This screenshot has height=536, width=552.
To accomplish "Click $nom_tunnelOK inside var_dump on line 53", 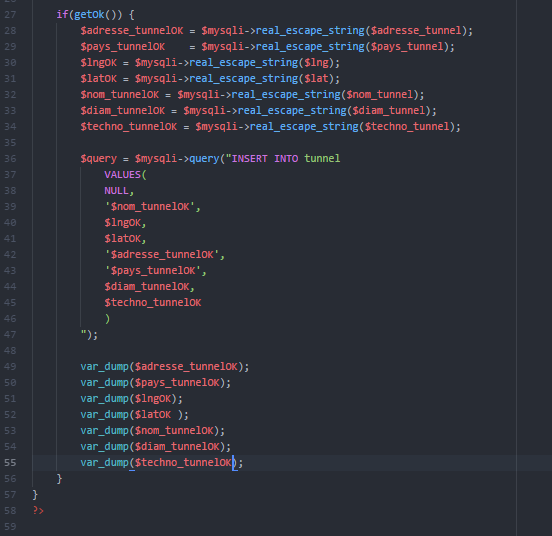I will click(x=174, y=431).
